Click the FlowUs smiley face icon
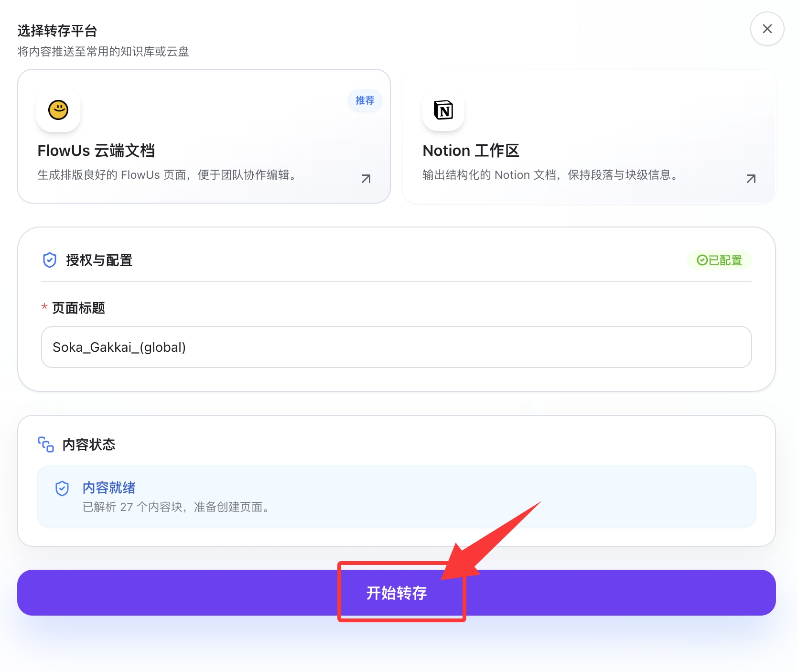The width and height of the screenshot is (797, 672). tap(58, 110)
